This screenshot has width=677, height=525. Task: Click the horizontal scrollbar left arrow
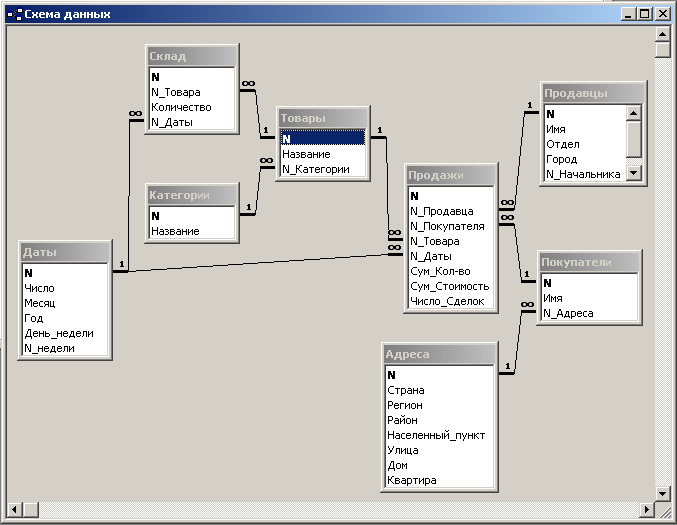click(14, 509)
